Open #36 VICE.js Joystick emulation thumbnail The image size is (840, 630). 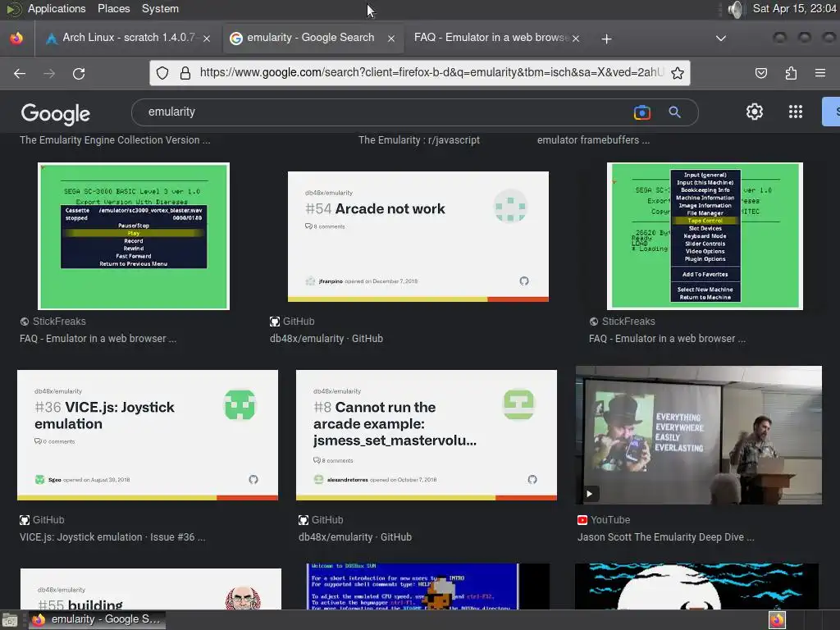point(148,435)
